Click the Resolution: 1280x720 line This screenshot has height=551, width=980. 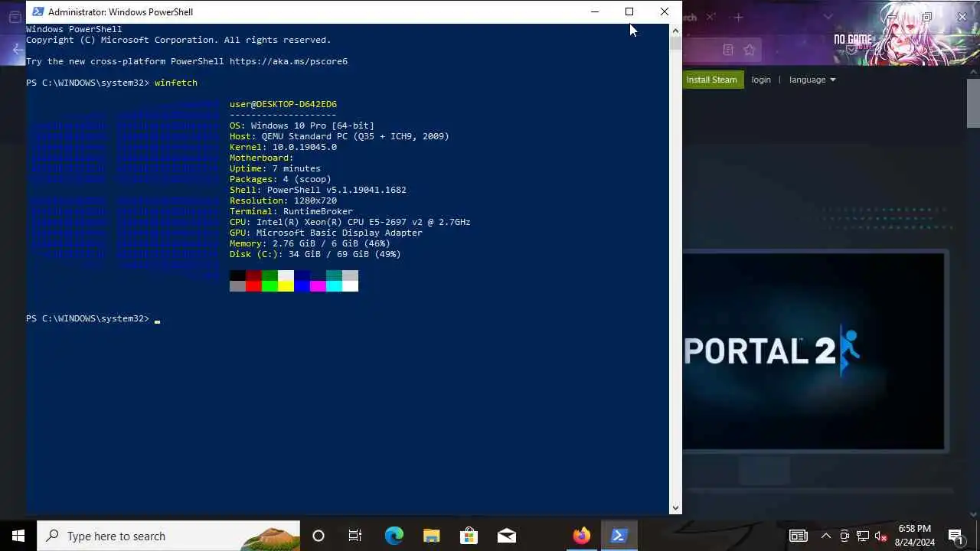point(283,201)
